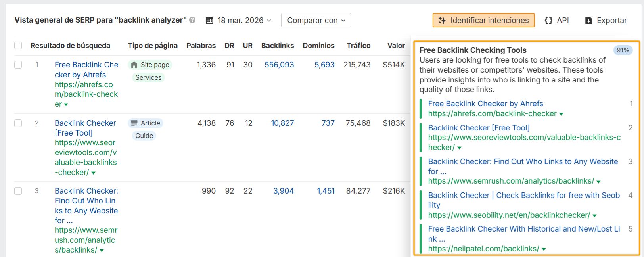The image size is (644, 257).
Task: Click the Services page type tag
Action: pos(148,77)
